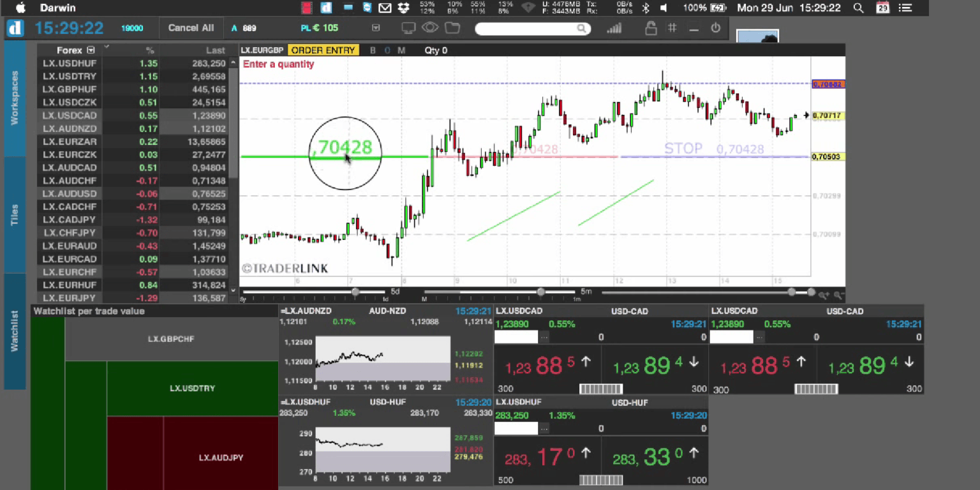The image size is (980, 490).
Task: Click the Darwin logo icon in toolbar
Action: pos(15,28)
